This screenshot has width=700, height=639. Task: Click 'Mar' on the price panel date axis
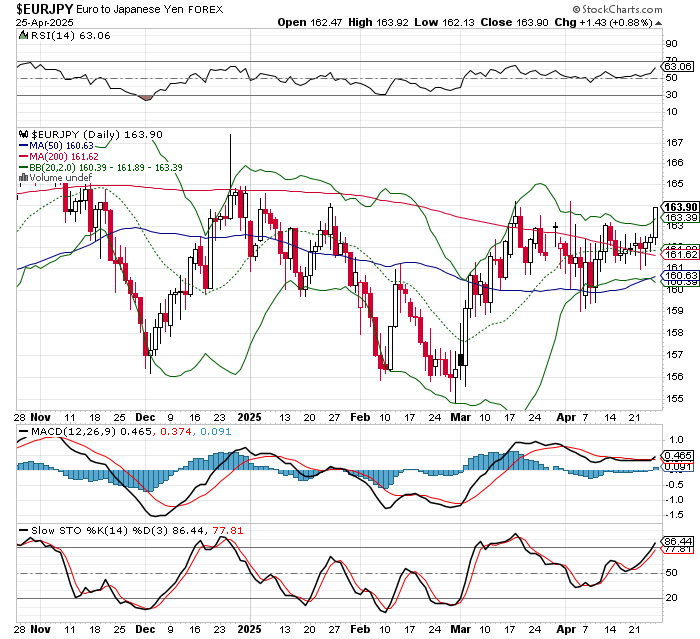[x=460, y=418]
